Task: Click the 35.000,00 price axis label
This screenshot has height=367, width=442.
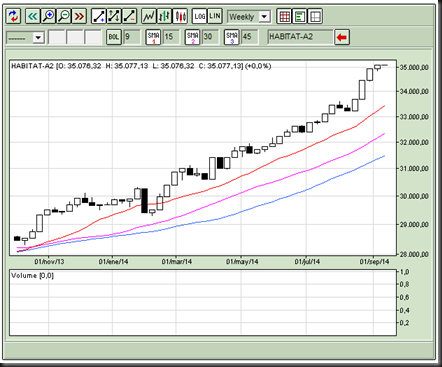Action: click(x=414, y=67)
